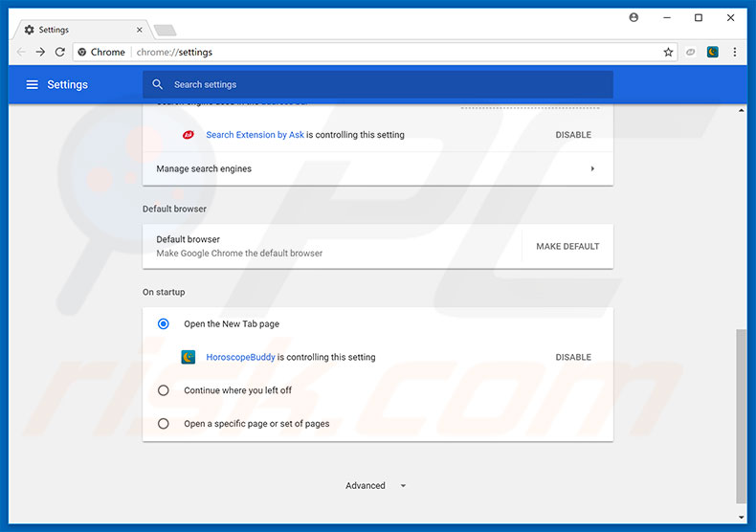
Task: Select Open a specific page or set of pages
Action: click(164, 424)
